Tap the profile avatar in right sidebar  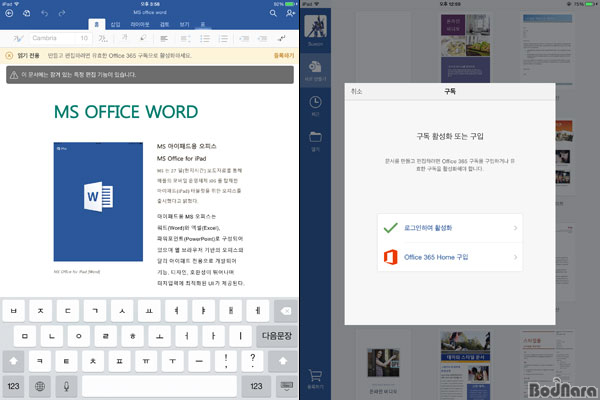(315, 26)
